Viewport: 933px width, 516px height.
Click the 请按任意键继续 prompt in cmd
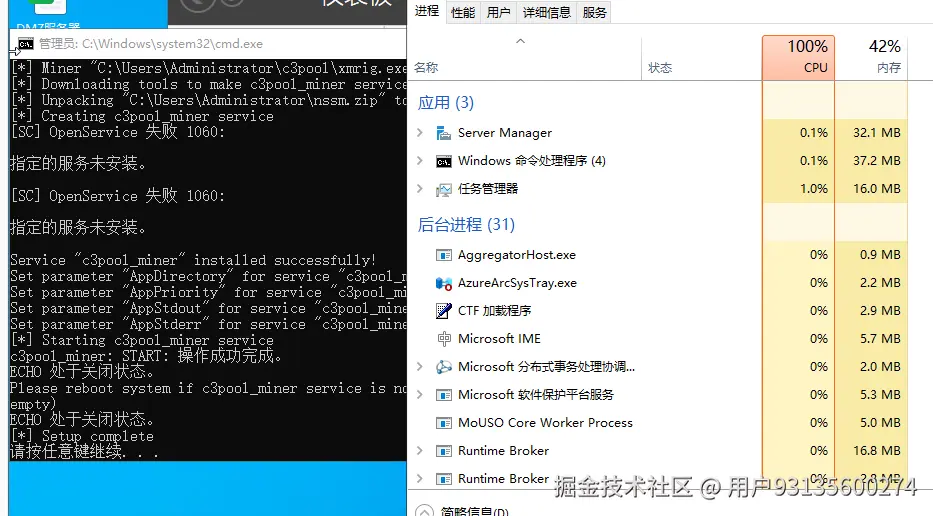click(84, 452)
